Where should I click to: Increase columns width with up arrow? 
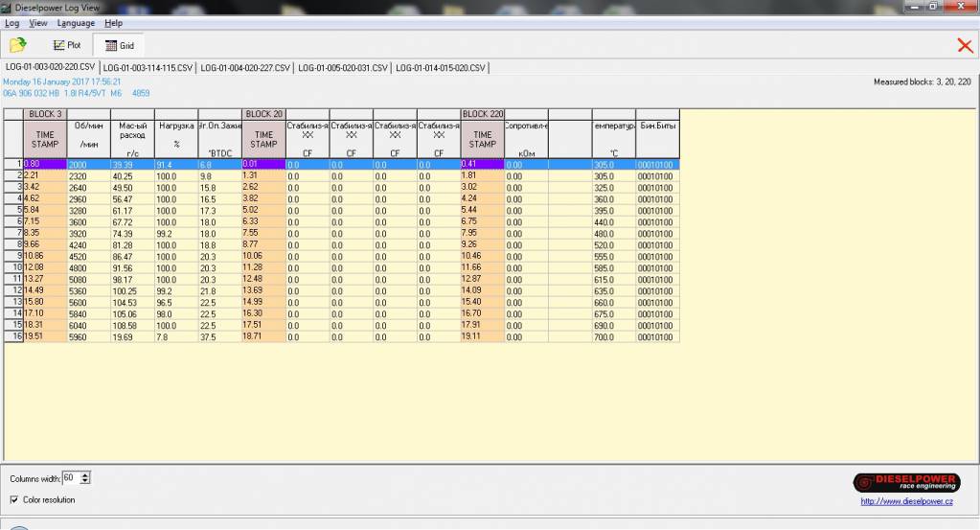point(86,474)
